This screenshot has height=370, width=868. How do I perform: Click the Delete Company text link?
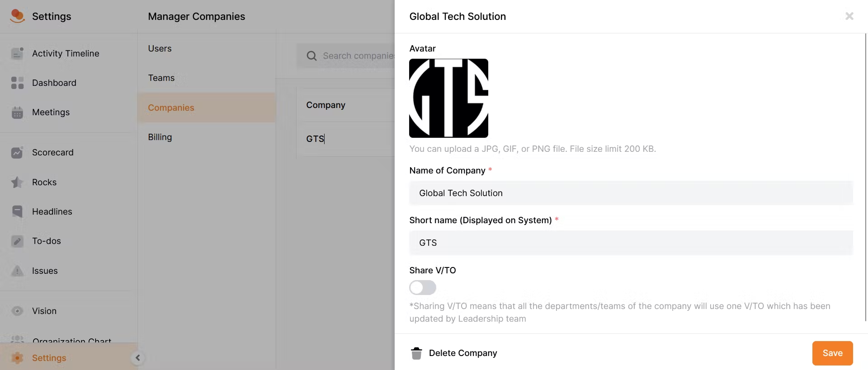coord(463,353)
